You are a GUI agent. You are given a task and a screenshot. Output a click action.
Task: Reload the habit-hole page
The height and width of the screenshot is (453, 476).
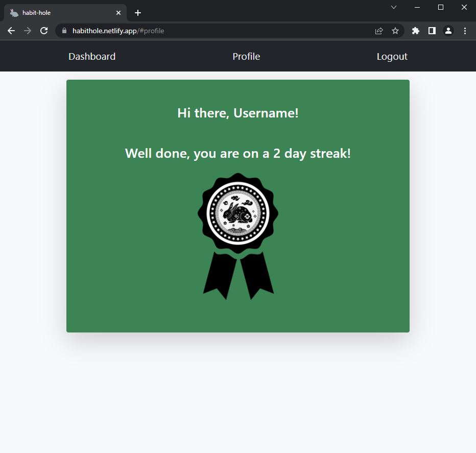pyautogui.click(x=44, y=31)
